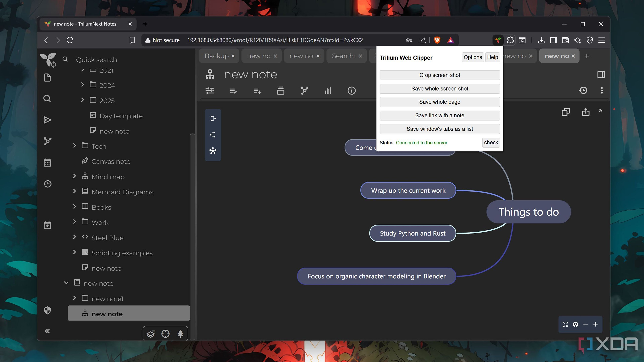Open today's journal note launcher icon
This screenshot has height=362, width=644.
(47, 225)
